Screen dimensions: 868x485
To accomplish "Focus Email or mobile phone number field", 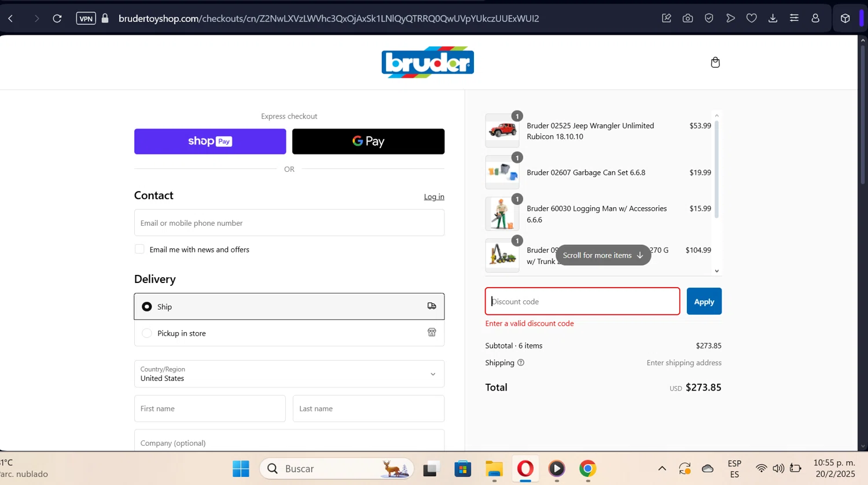I will tap(289, 223).
